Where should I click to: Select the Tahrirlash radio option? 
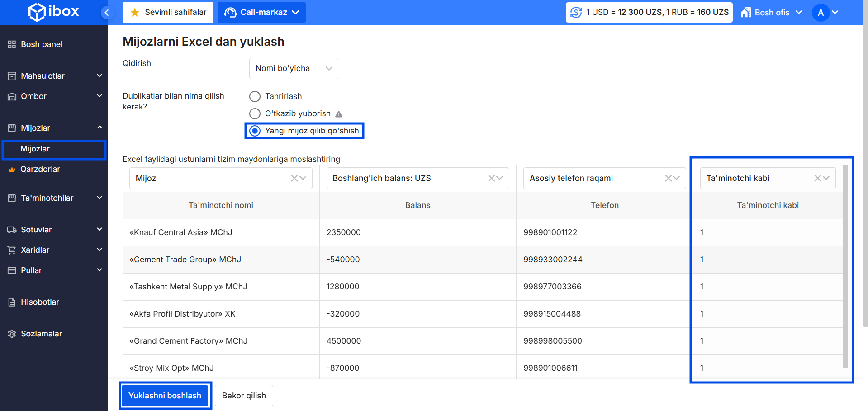[255, 96]
